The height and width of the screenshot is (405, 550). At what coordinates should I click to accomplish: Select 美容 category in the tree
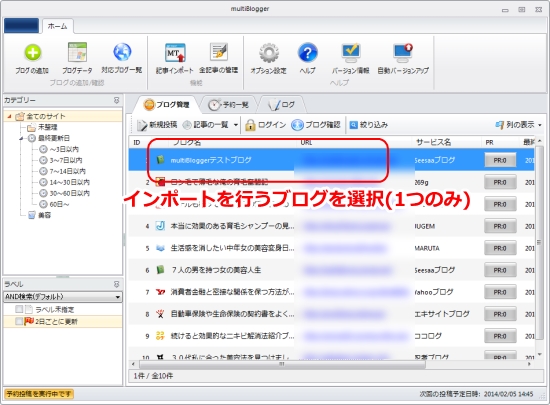point(44,215)
